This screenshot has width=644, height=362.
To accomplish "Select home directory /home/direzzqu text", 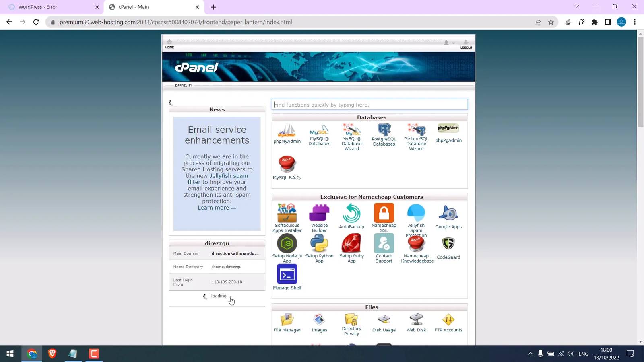I will tap(227, 267).
